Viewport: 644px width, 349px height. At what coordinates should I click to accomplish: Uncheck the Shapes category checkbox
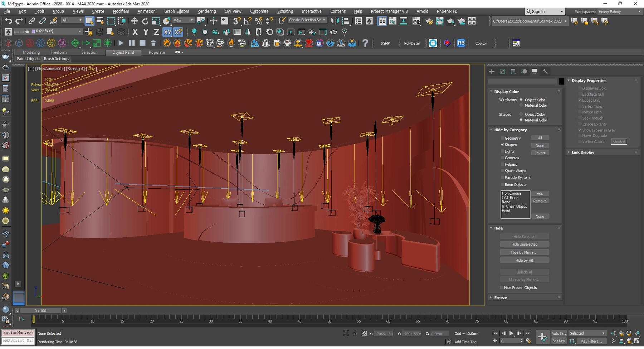[x=502, y=145]
